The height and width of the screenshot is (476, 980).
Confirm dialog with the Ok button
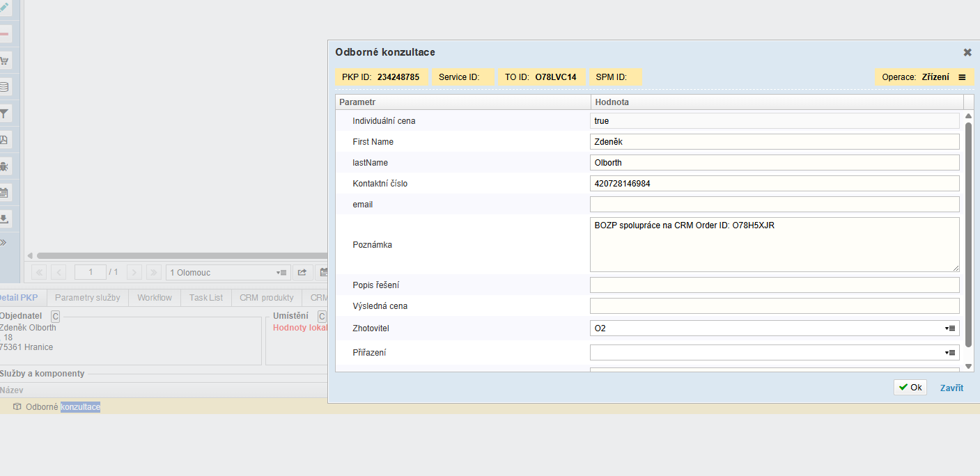click(910, 388)
